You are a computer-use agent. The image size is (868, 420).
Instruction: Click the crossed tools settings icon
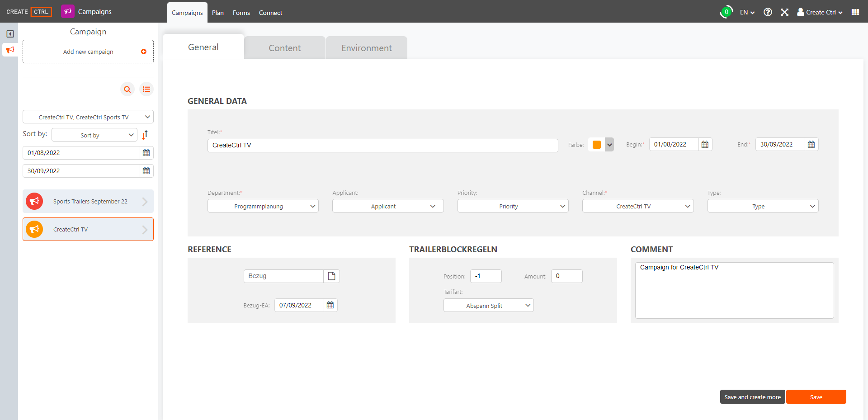click(784, 12)
